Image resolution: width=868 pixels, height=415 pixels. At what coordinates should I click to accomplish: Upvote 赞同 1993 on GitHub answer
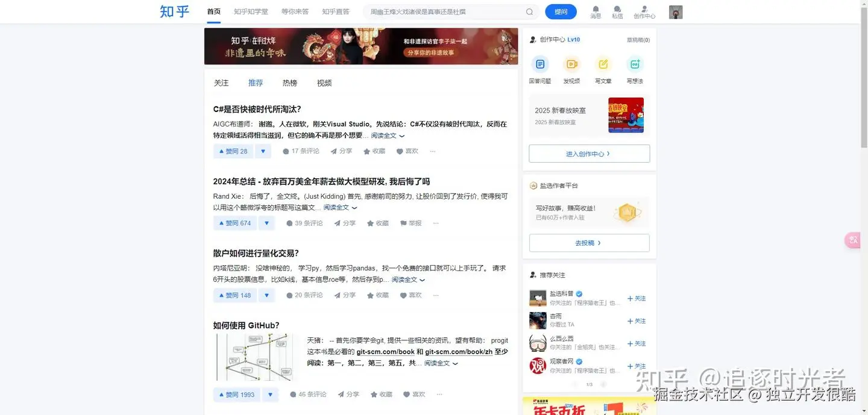(237, 395)
